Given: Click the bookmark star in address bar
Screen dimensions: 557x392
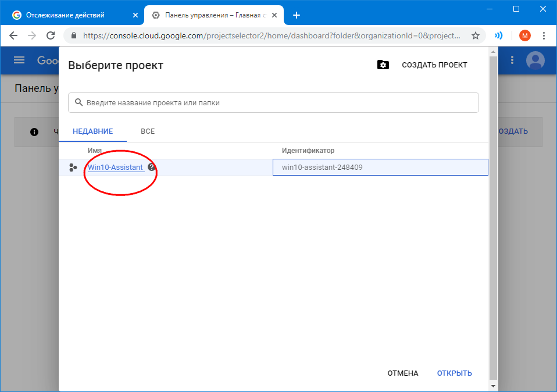Looking at the screenshot, I should click(x=475, y=35).
